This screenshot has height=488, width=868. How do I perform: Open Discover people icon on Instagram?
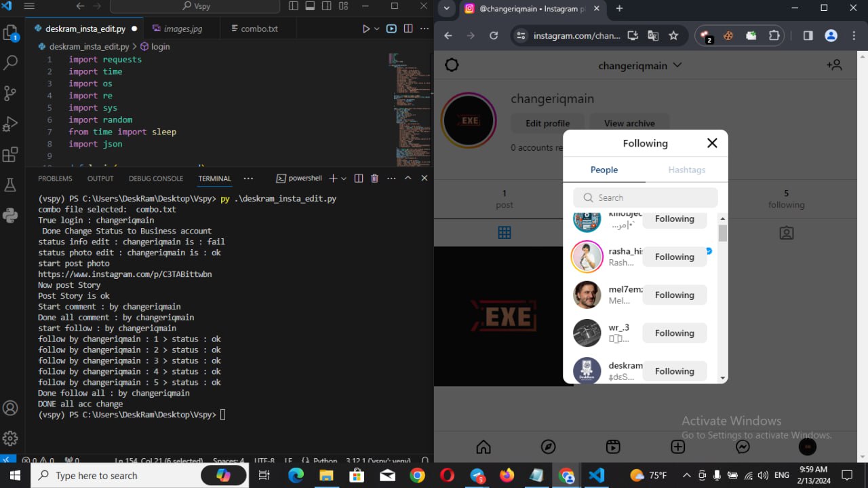coord(834,65)
